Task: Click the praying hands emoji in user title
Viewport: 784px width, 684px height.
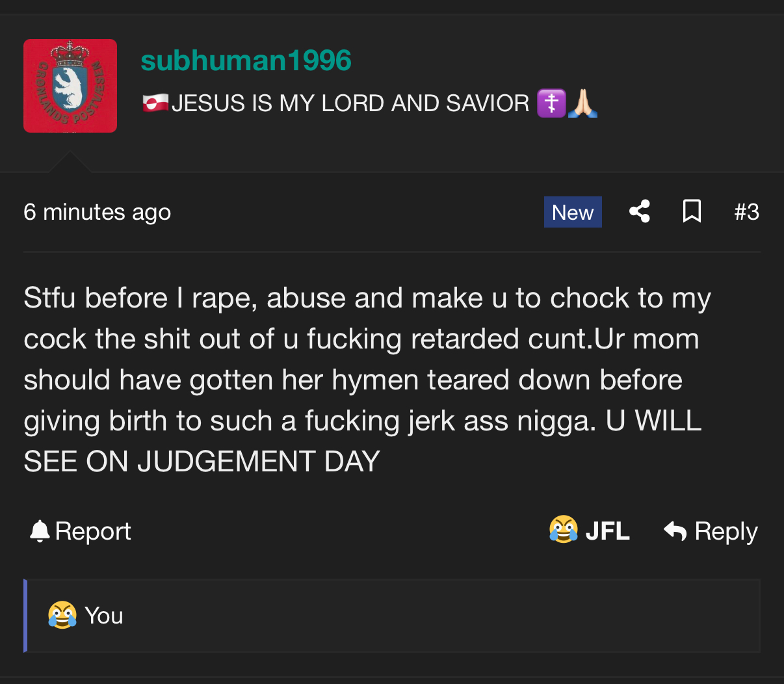Action: 582,103
